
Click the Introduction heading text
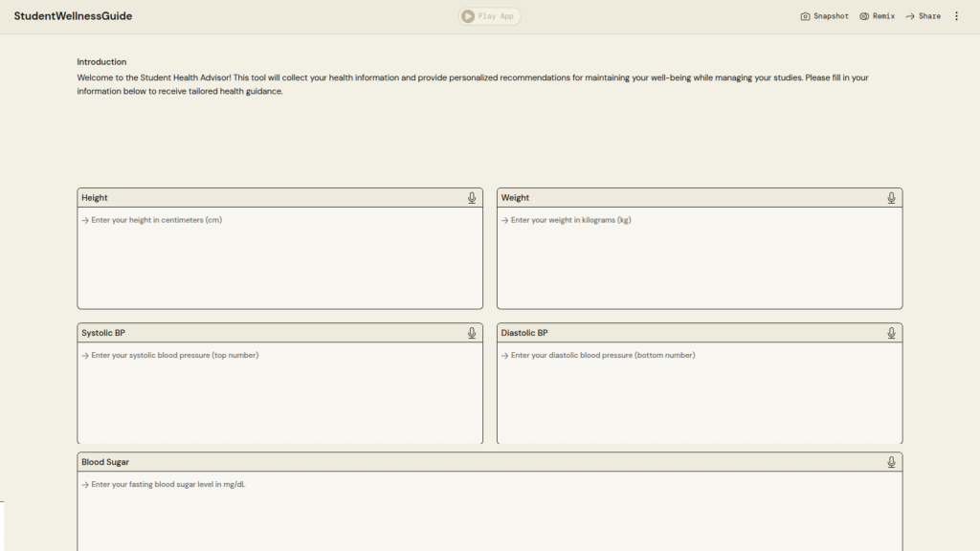pyautogui.click(x=101, y=62)
